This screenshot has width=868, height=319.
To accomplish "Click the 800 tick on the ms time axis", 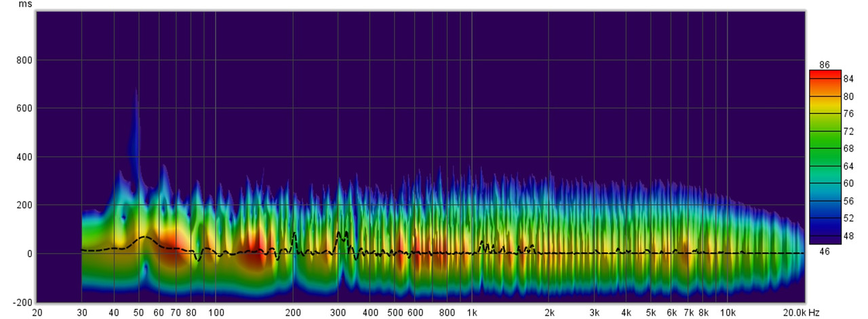I will [24, 60].
